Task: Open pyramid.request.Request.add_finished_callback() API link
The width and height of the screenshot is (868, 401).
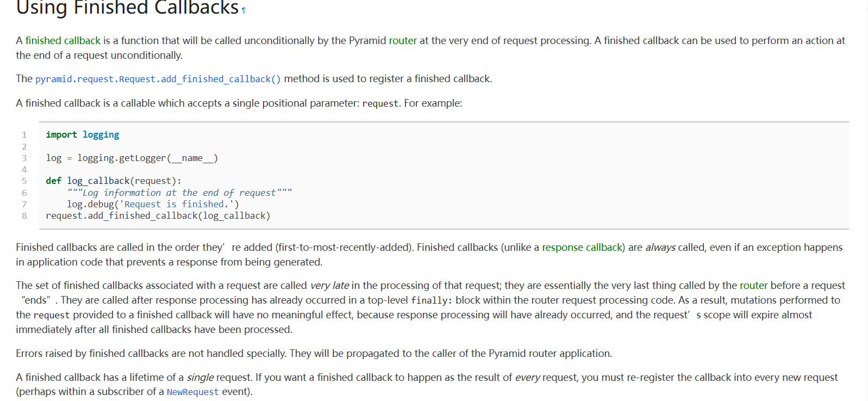Action: (x=158, y=79)
